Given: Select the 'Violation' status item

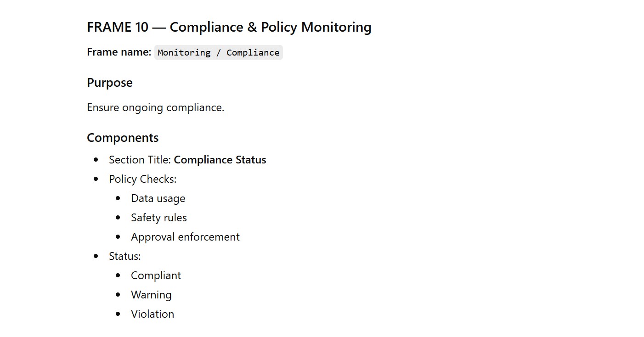Looking at the screenshot, I should [x=153, y=314].
